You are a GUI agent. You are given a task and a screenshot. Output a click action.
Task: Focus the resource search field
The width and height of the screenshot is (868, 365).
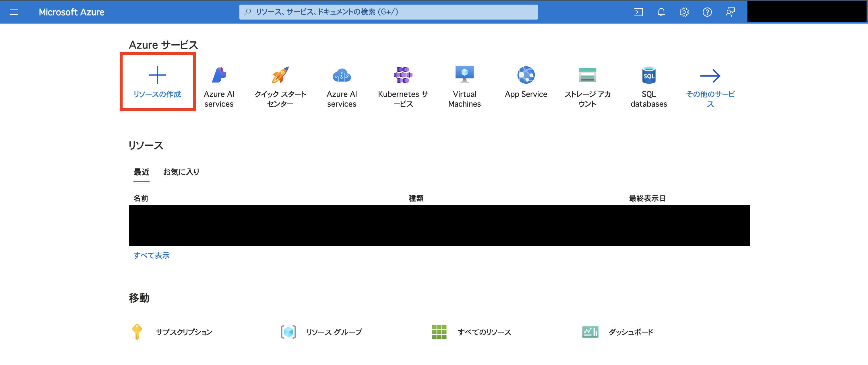tap(388, 12)
